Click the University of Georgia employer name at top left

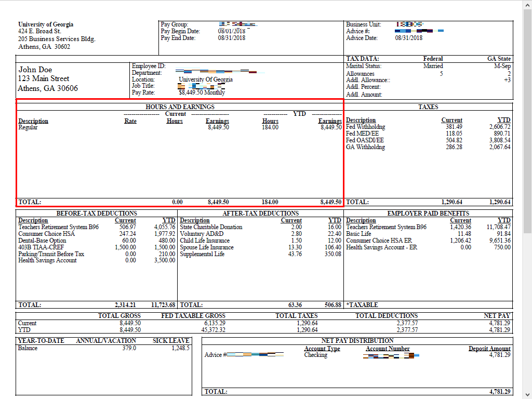46,24
